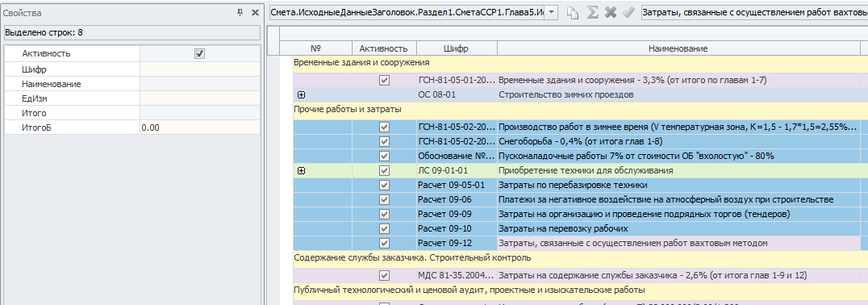Click the sigma sum icon
The image size is (868, 305).
pyautogui.click(x=592, y=13)
